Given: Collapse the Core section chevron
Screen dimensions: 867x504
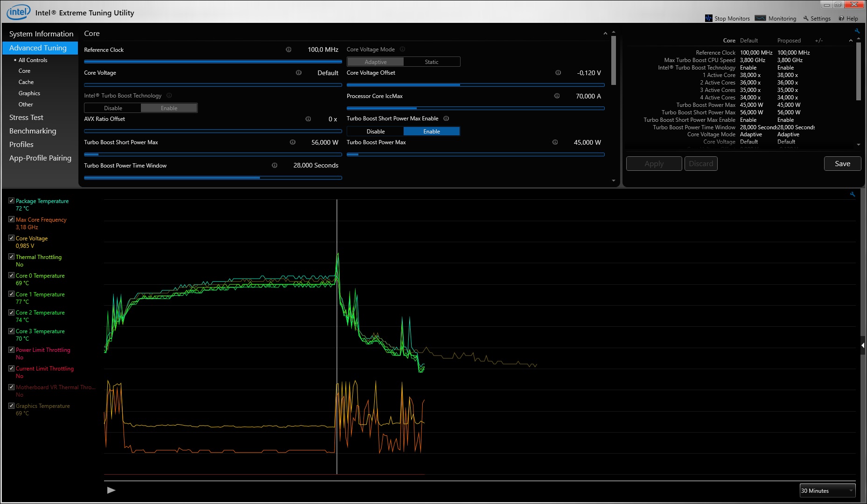Looking at the screenshot, I should [x=605, y=34].
